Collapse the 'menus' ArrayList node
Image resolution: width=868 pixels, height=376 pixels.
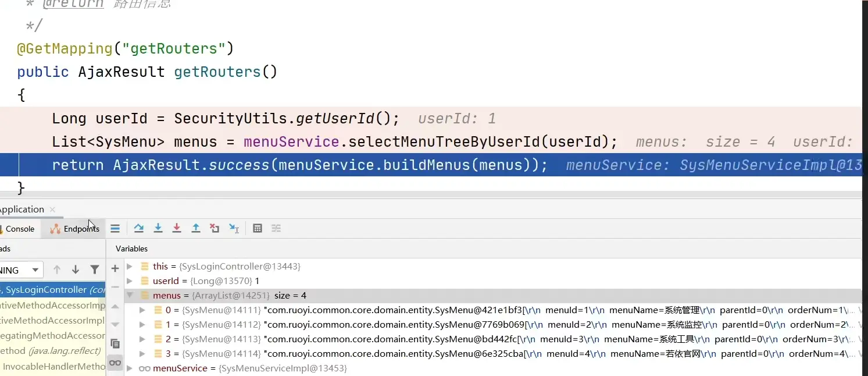click(x=130, y=296)
